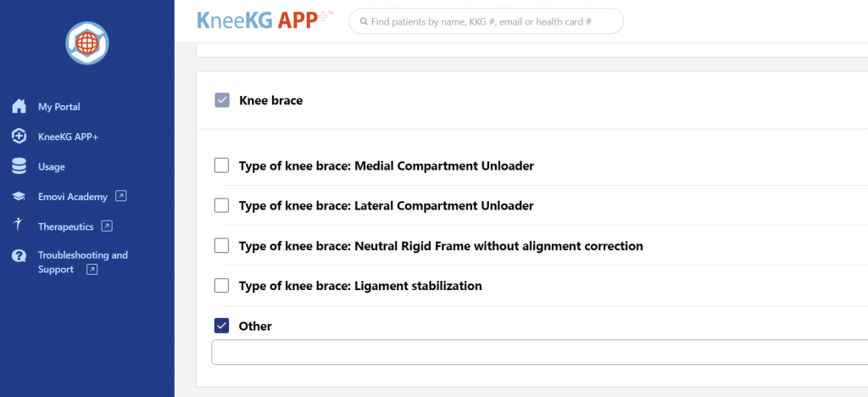Uncheck the Other checkbox
This screenshot has height=397, width=868.
coord(221,326)
